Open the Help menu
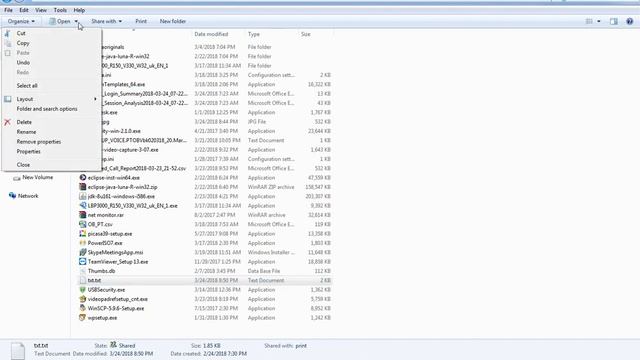 tap(79, 10)
